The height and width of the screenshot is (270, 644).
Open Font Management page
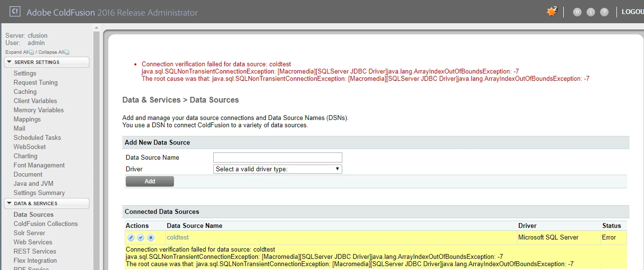point(39,165)
